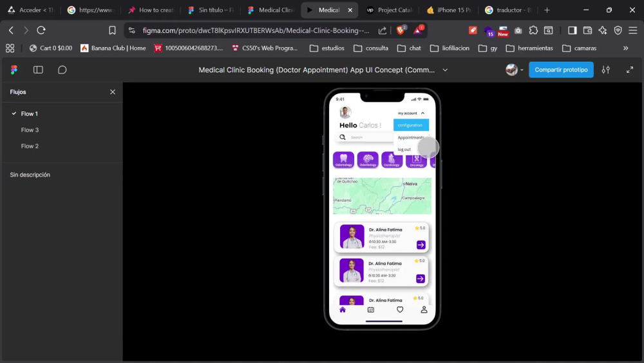Select Flow 1 in Flujos list
Image resolution: width=644 pixels, height=363 pixels.
30,113
